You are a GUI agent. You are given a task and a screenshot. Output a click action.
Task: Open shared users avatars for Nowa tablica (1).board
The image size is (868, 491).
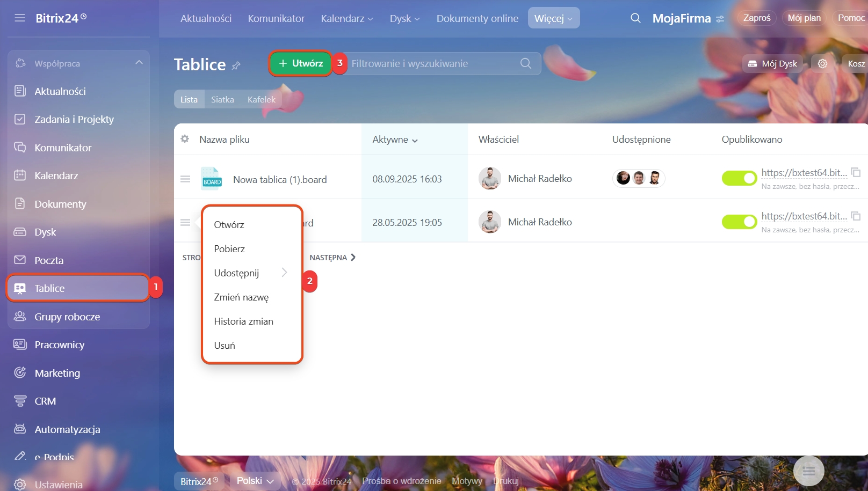tap(639, 178)
